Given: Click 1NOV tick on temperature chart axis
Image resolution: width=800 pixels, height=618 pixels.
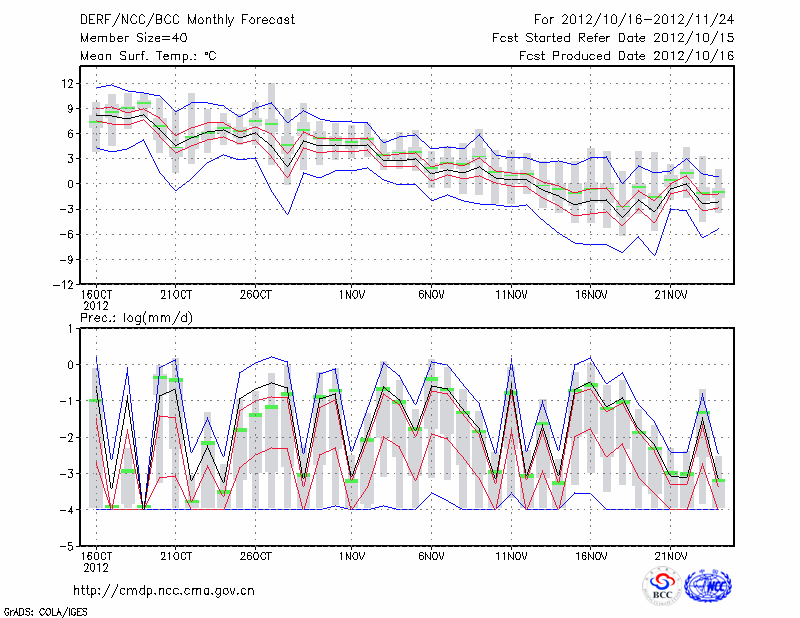Looking at the screenshot, I should click(x=351, y=295).
